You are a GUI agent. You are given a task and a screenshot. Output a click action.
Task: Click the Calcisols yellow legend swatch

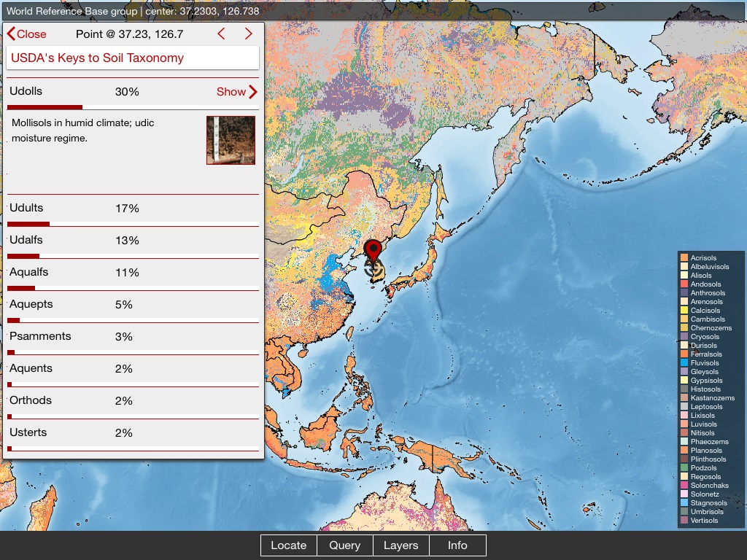(684, 311)
